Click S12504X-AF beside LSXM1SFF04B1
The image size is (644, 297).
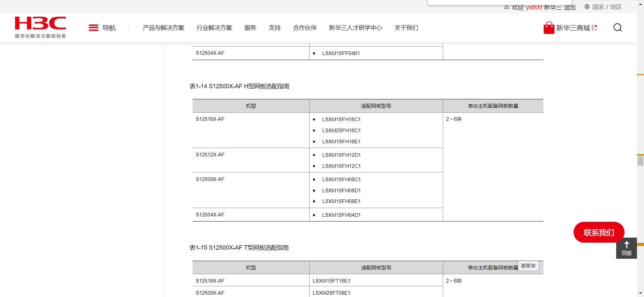click(210, 53)
